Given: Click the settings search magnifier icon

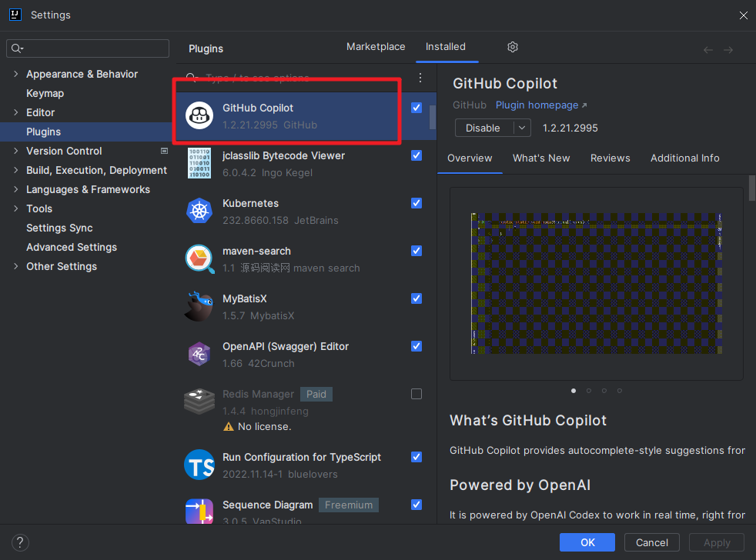Looking at the screenshot, I should point(17,48).
